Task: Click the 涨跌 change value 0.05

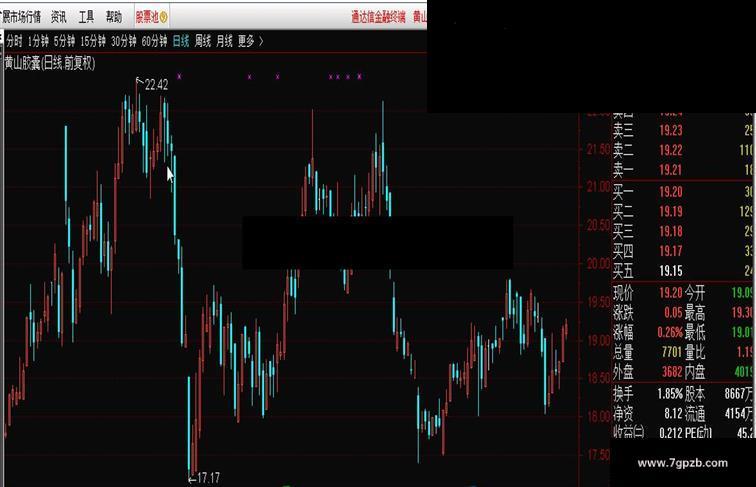Action: pyautogui.click(x=673, y=312)
